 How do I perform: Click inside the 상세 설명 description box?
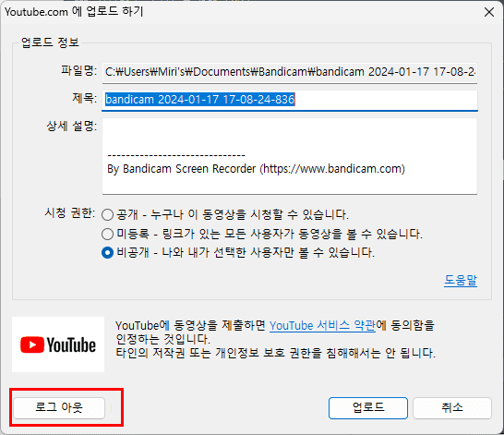[290, 156]
